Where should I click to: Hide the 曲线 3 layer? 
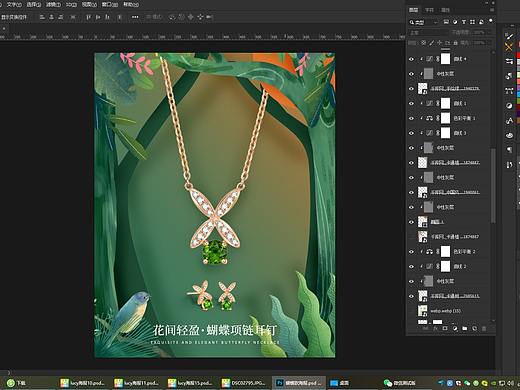pos(411,133)
